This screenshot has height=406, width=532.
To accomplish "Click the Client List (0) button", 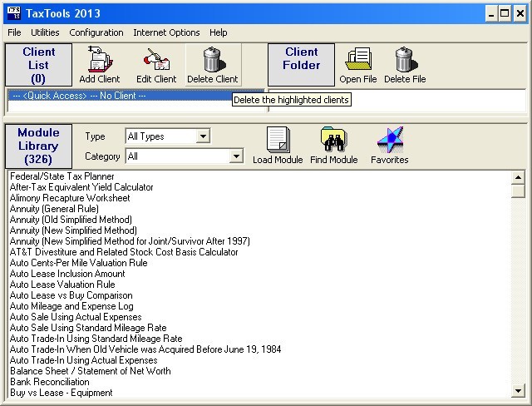I will (39, 65).
